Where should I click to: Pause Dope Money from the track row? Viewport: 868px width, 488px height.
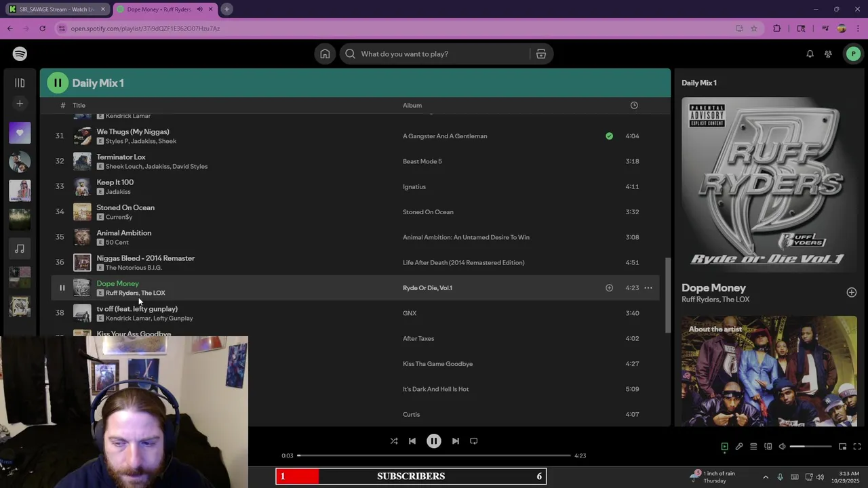point(62,288)
